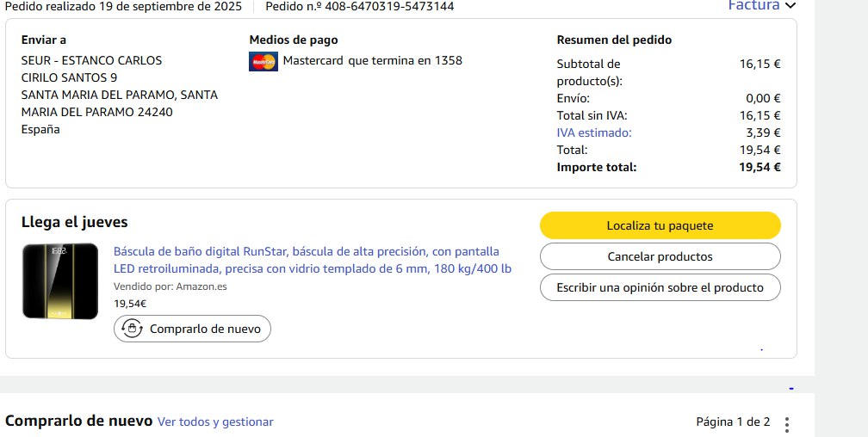Expand the Factura dropdown
The image size is (868, 437).
tap(762, 5)
